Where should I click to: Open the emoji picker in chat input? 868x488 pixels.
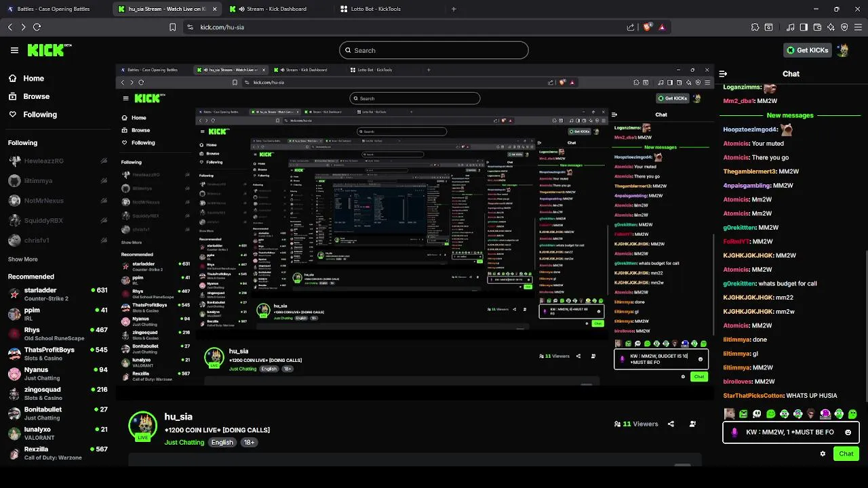point(848,432)
